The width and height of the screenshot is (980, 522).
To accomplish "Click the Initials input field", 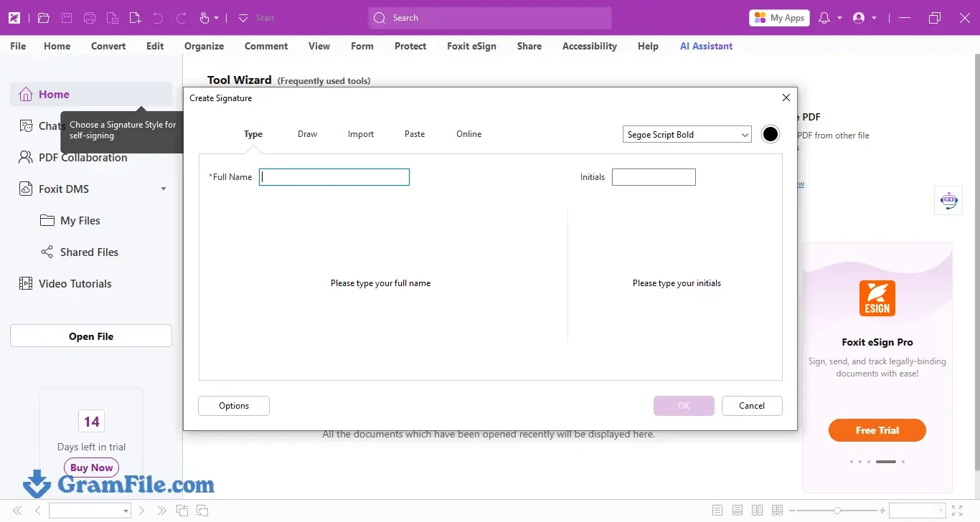I will 654,177.
